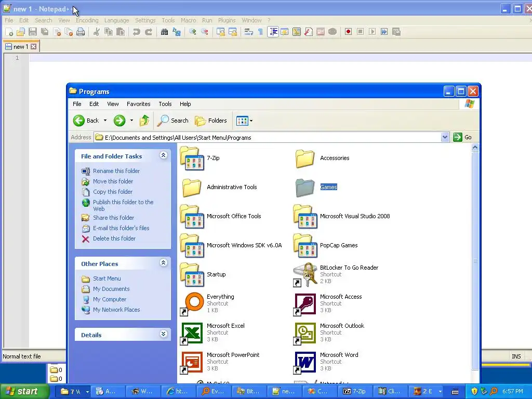Open 'My Computer' in Other Places
Viewport: 532px width, 399px height.
tap(110, 299)
